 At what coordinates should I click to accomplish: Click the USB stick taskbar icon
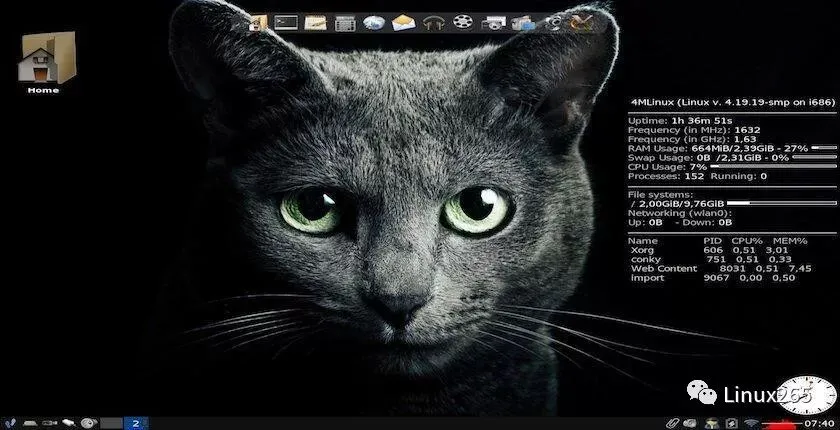(69, 424)
